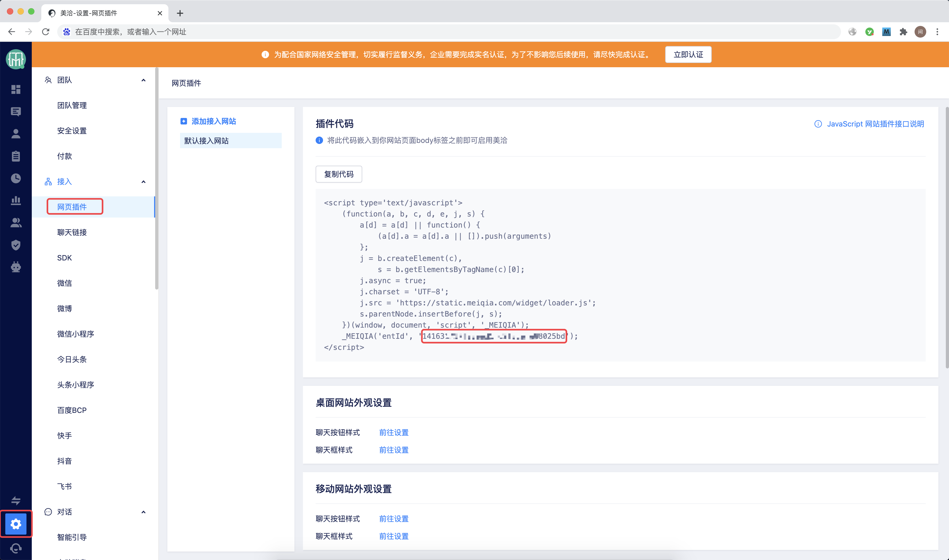Select 默认接入网站 in site list
This screenshot has height=560, width=949.
(x=231, y=141)
